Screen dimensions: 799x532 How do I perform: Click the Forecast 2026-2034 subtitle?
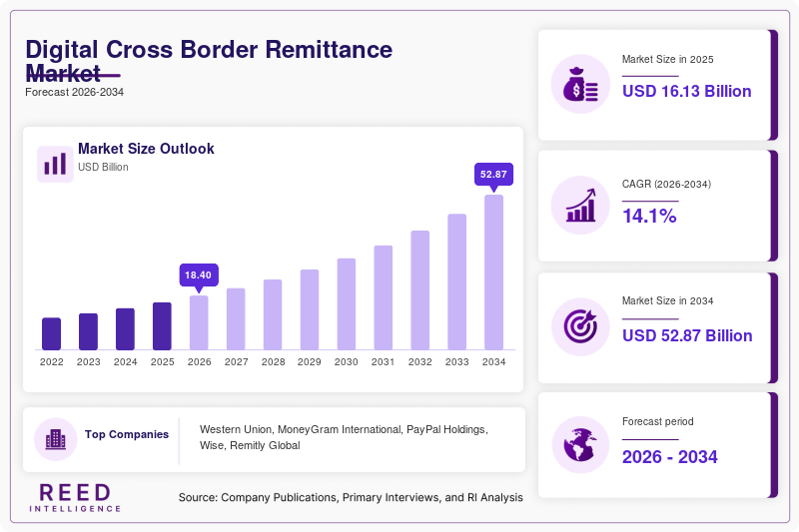pos(74,92)
